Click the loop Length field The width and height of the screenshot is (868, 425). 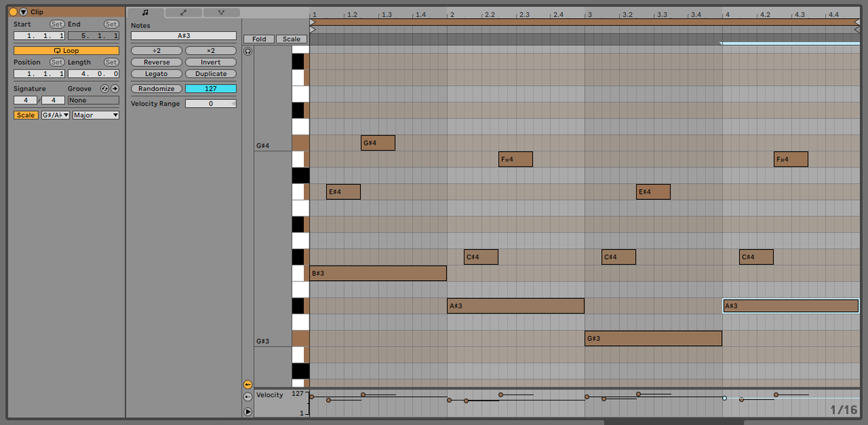tap(93, 74)
